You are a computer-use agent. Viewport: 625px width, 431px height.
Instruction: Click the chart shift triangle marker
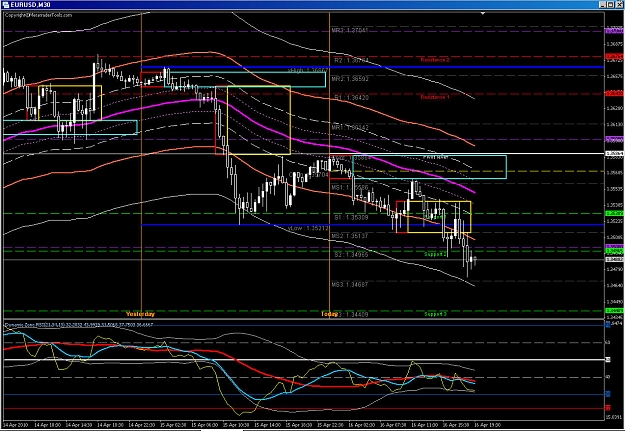(483, 14)
